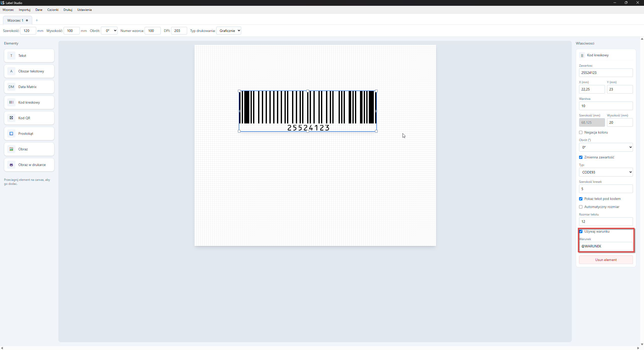Choose the Obraz w drukarce printer icon
644x350 pixels.
click(x=11, y=165)
